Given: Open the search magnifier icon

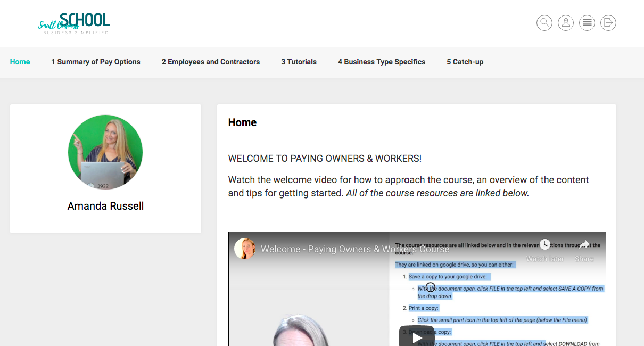Looking at the screenshot, I should pos(544,23).
